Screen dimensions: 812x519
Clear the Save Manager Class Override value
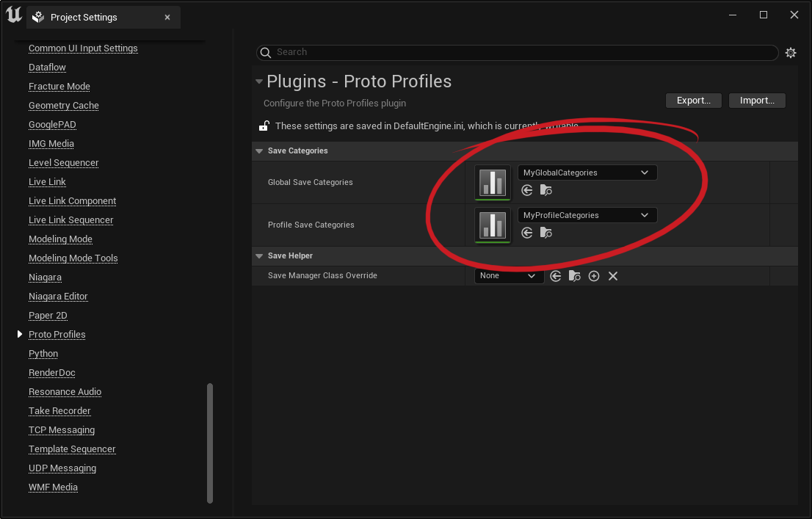[613, 276]
